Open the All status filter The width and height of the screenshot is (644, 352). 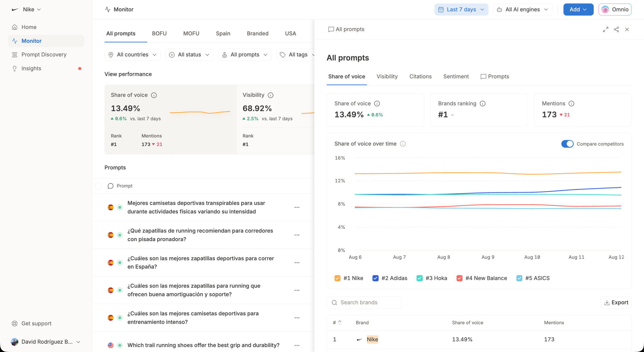[x=189, y=55]
